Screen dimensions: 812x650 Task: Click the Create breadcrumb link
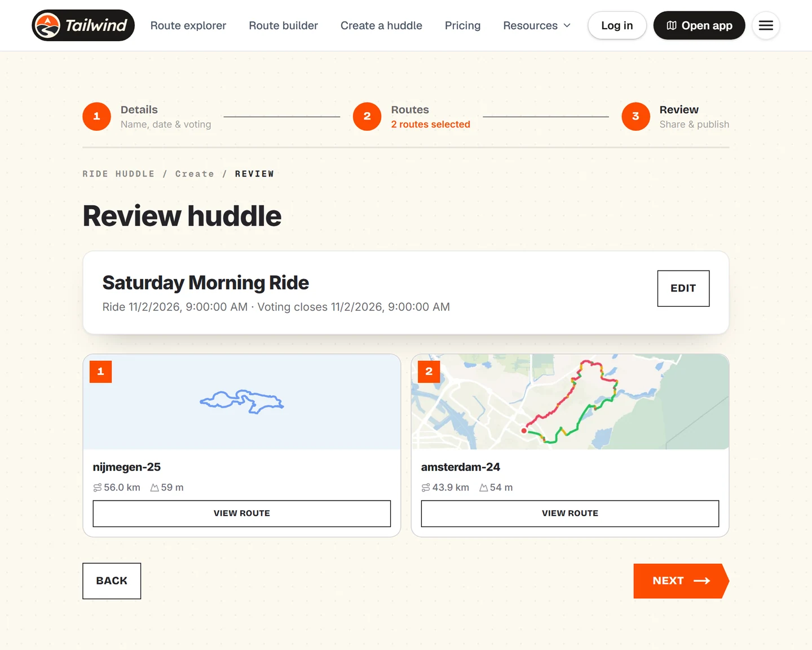(195, 174)
